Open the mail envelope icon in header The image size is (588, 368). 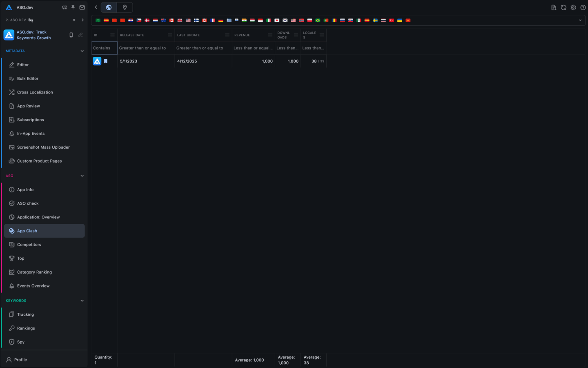[x=82, y=7]
